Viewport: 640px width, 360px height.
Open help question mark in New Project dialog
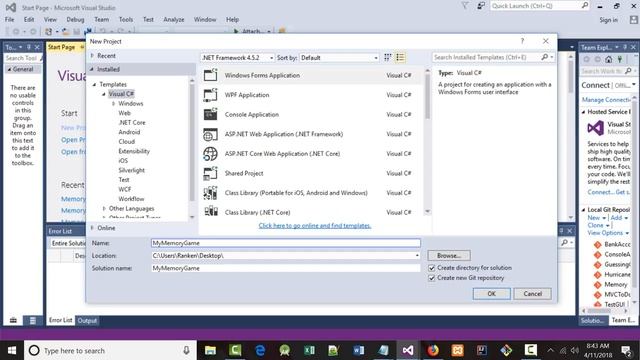522,41
